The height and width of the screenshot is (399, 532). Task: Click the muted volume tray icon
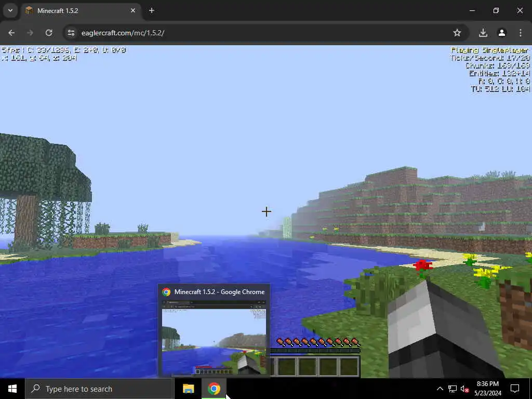point(465,389)
